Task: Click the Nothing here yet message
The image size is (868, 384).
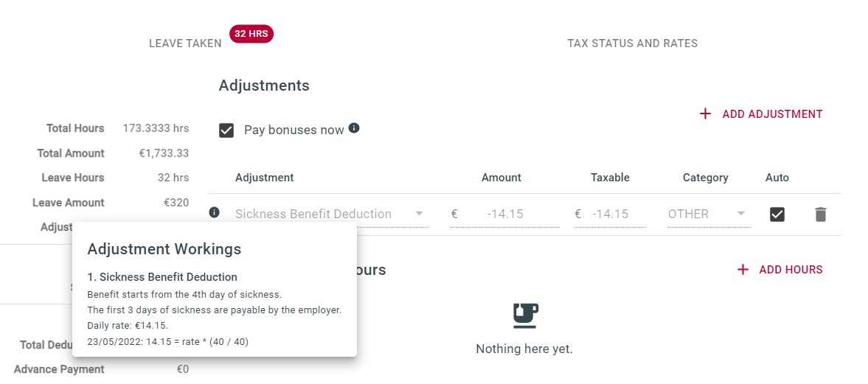Action: (x=524, y=349)
